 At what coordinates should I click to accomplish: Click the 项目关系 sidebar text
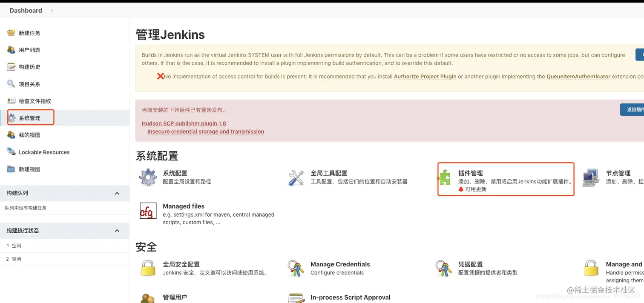click(x=29, y=84)
